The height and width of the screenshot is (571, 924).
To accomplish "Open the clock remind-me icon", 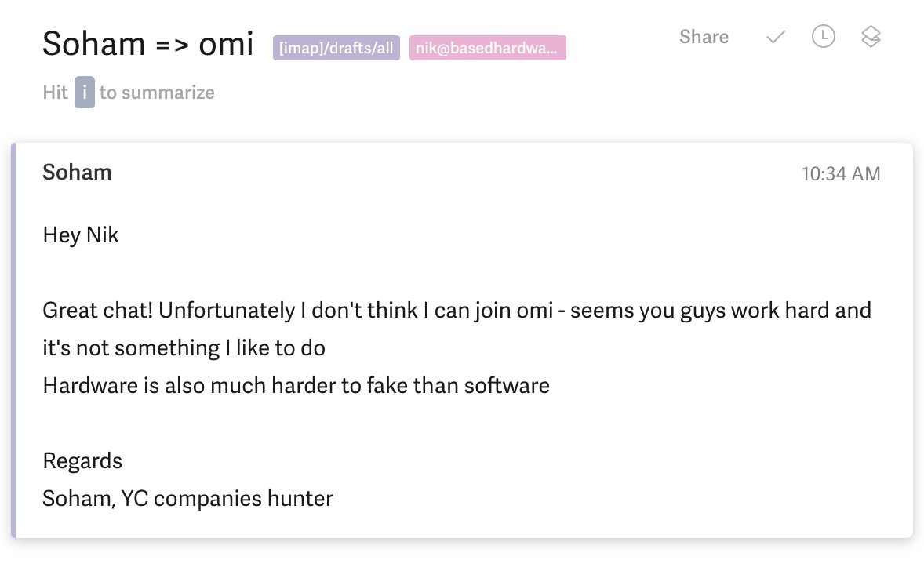I will (x=824, y=37).
